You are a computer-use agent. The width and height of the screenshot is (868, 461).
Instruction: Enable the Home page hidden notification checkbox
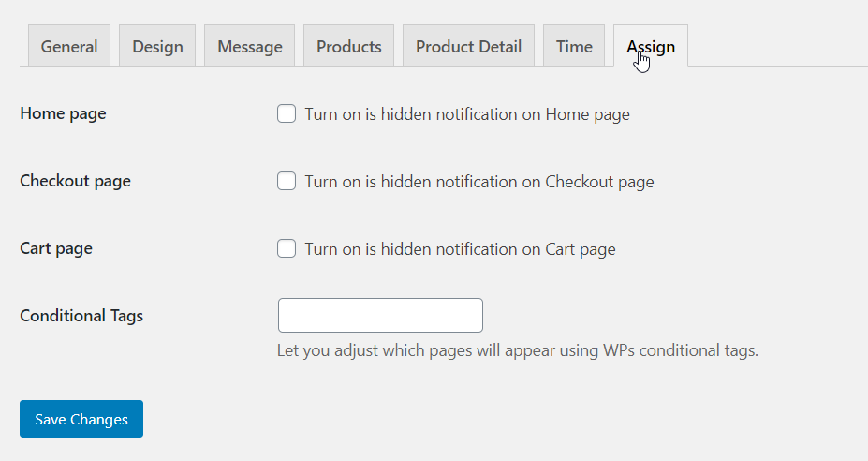pos(287,114)
